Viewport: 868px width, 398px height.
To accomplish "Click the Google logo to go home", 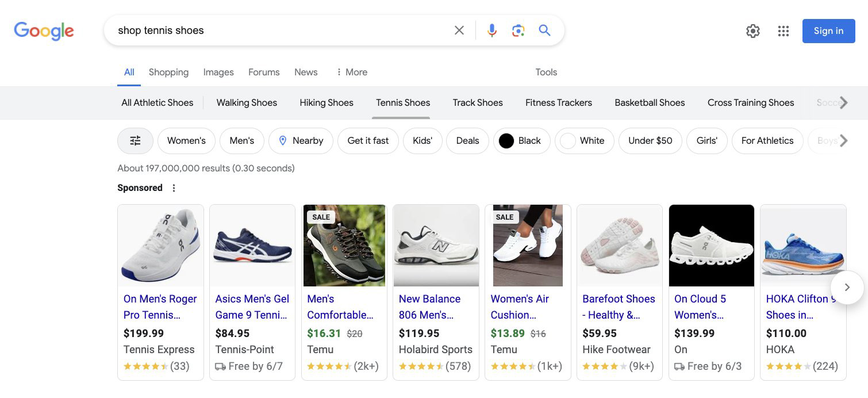I will tap(44, 31).
